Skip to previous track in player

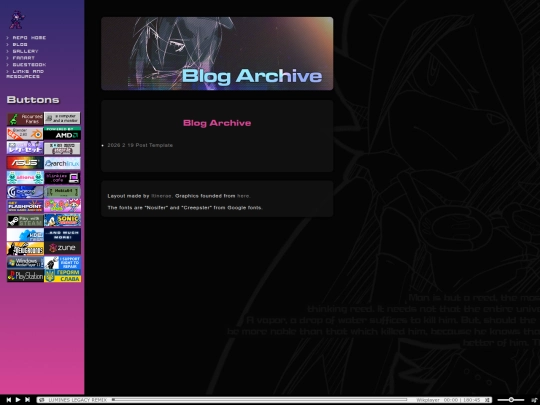pos(9,399)
